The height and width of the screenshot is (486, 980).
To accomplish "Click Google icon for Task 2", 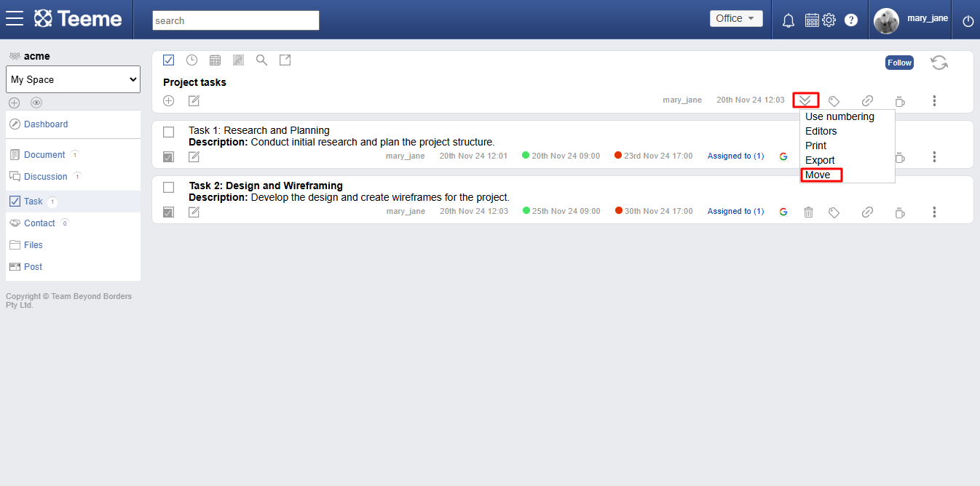I will 783,212.
